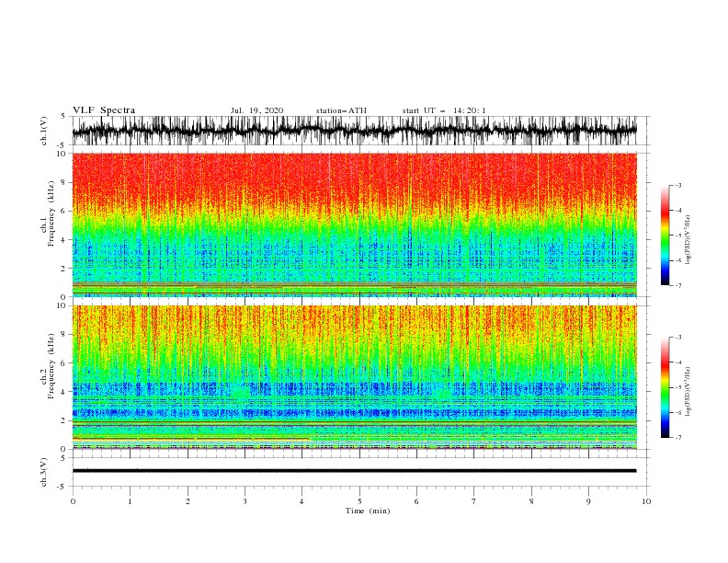The height and width of the screenshot is (563, 728).
Task: Click the ch.1 color scale bar
Action: 665,235
